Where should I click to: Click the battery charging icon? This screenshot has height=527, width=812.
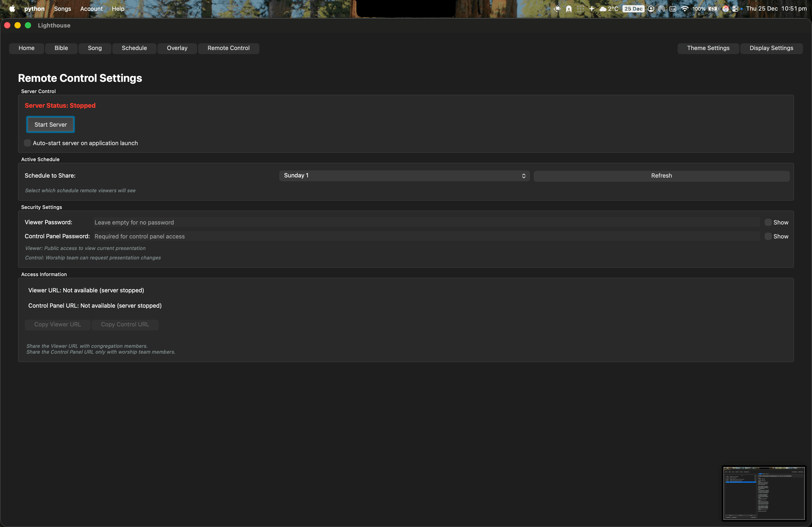712,9
